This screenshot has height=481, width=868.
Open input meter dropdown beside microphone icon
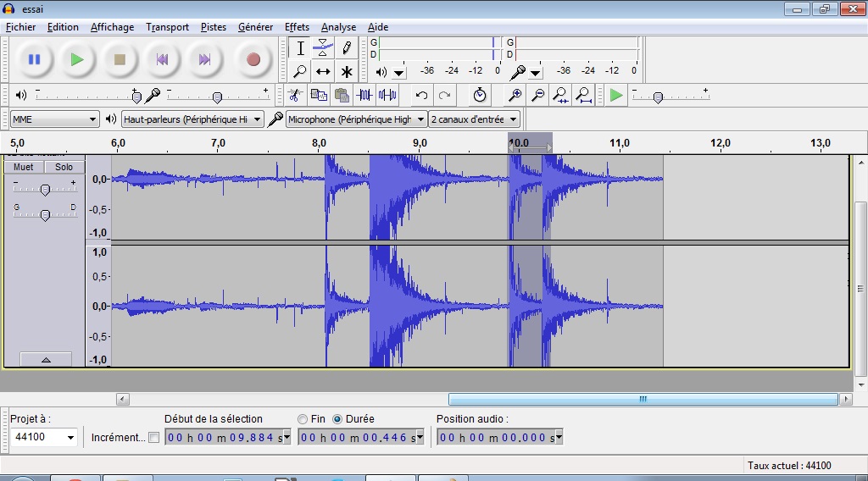(x=536, y=73)
